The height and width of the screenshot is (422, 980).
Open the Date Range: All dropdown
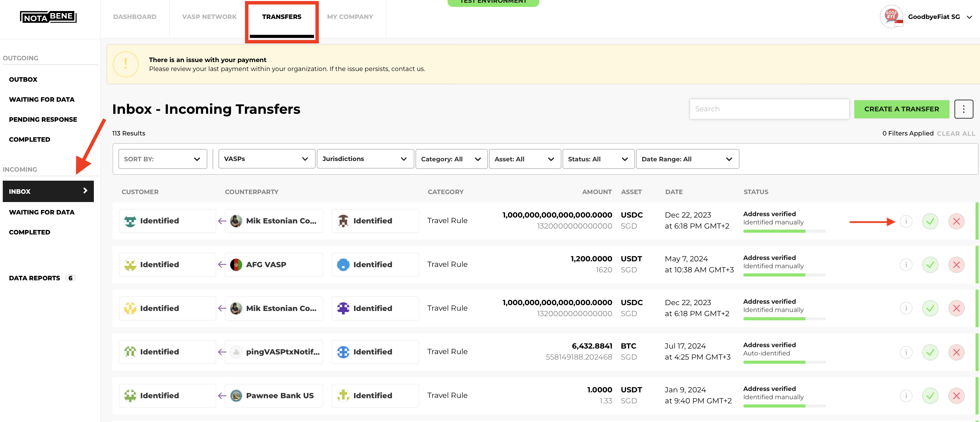(687, 159)
